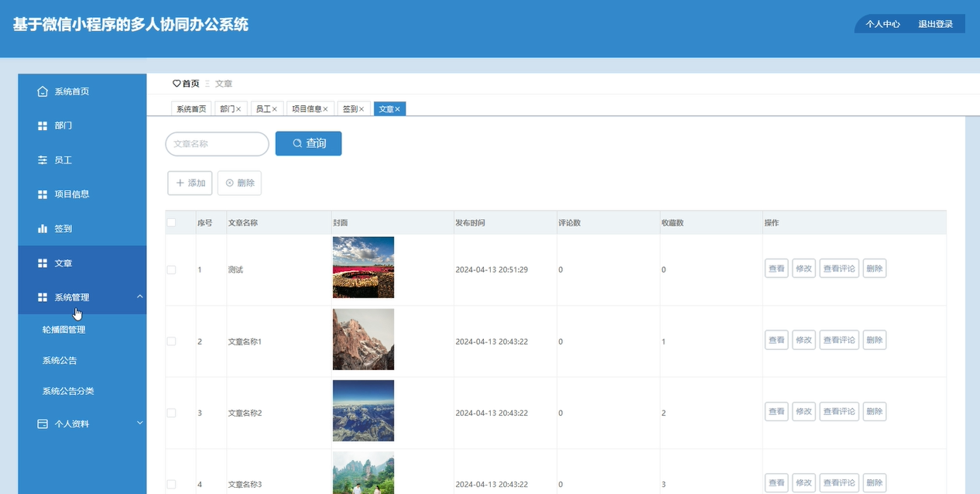Click the grid icon beside 部门
Screen dimensions: 980x494
43,125
